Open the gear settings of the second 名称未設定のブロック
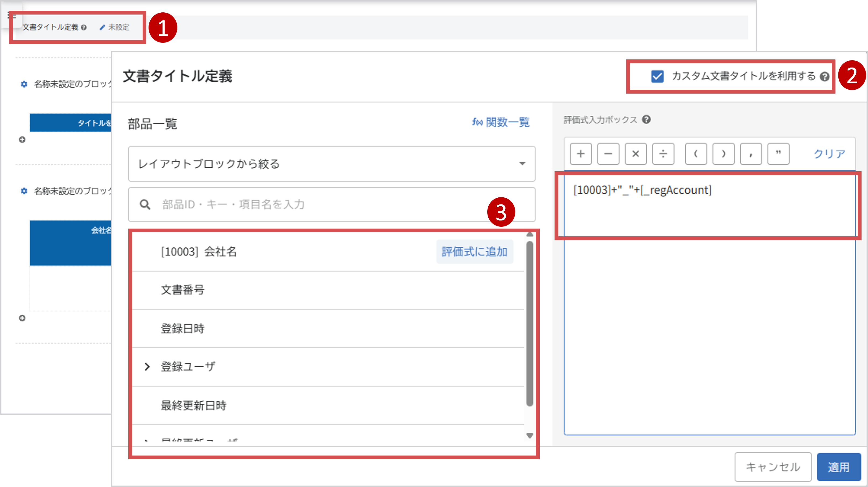 point(24,191)
